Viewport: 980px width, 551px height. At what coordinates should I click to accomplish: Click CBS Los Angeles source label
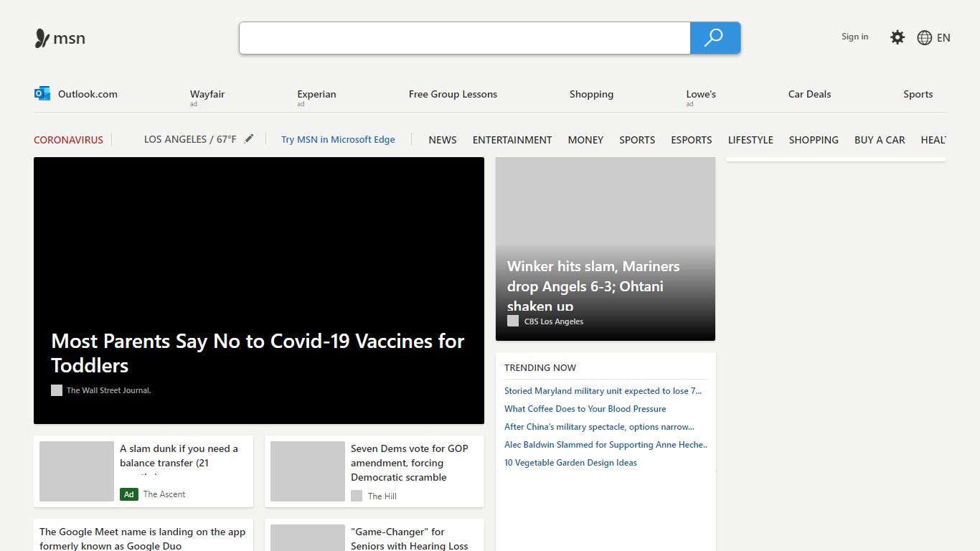pos(554,321)
